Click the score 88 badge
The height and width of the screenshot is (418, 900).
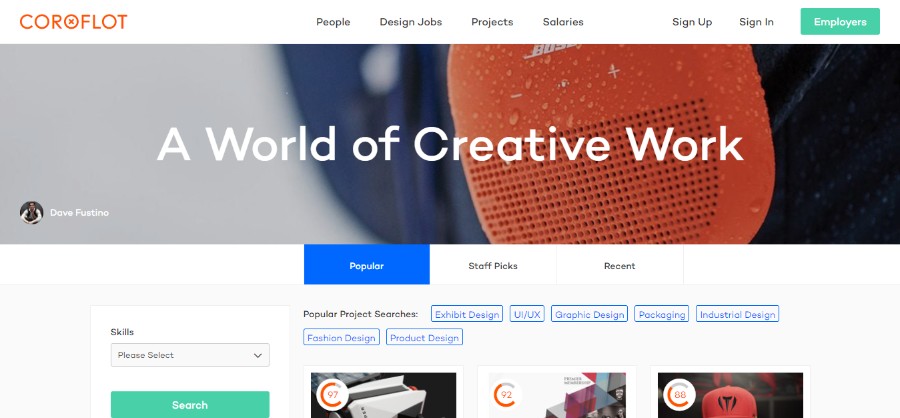[680, 394]
